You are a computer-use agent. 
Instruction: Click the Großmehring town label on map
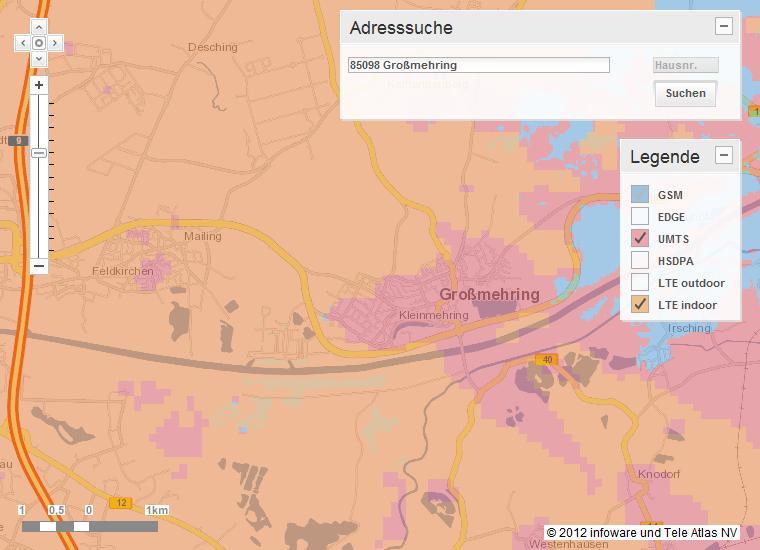489,295
